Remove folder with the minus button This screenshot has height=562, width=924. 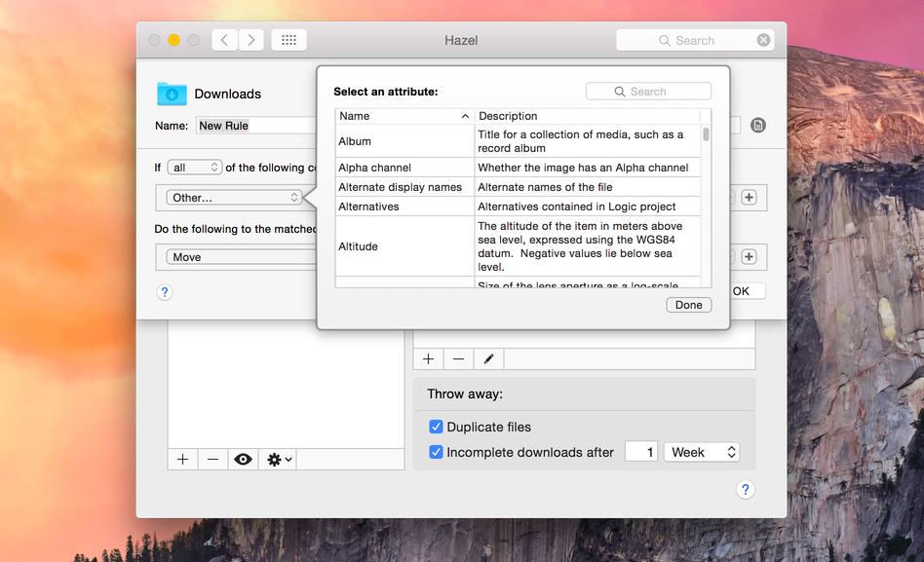click(212, 460)
